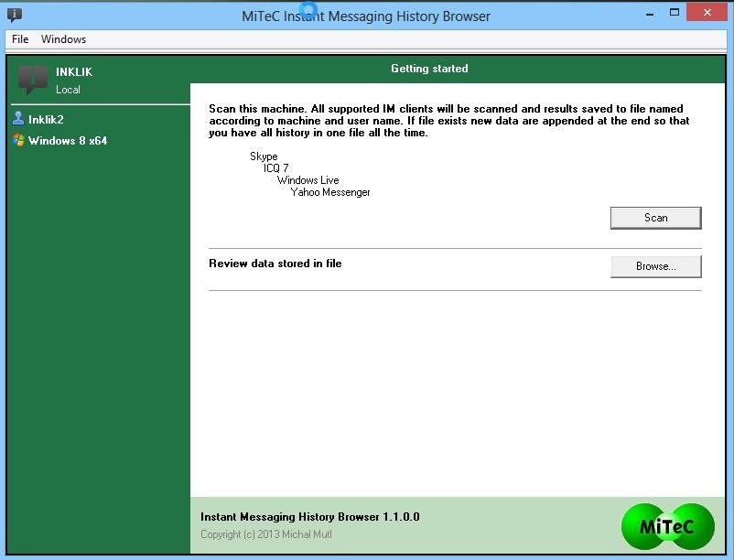Click the user icon beside Inklik2

pyautogui.click(x=18, y=119)
